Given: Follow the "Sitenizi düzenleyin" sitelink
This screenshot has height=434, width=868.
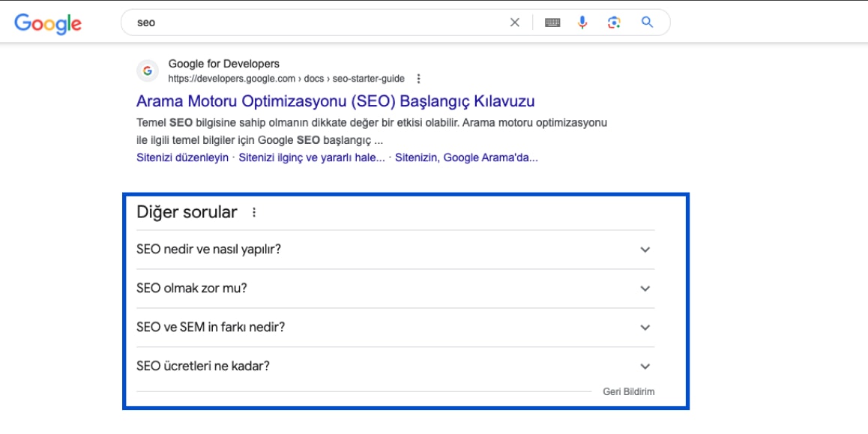Looking at the screenshot, I should click(x=182, y=157).
